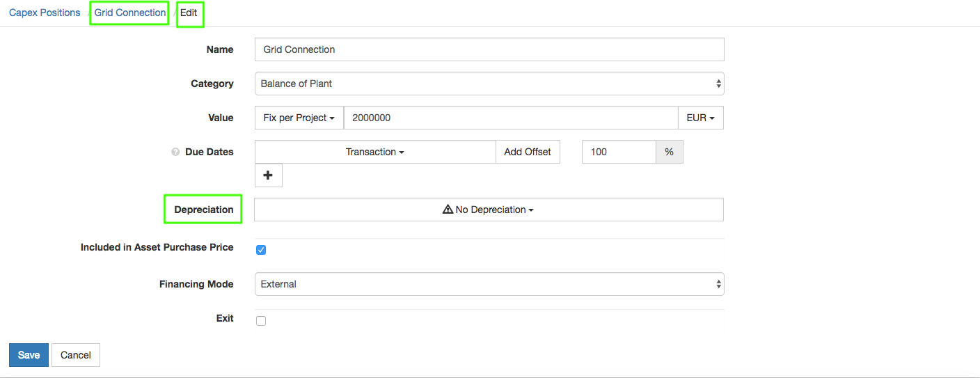Image resolution: width=980 pixels, height=378 pixels.
Task: Expand the Fix per Project dropdown
Action: 299,118
